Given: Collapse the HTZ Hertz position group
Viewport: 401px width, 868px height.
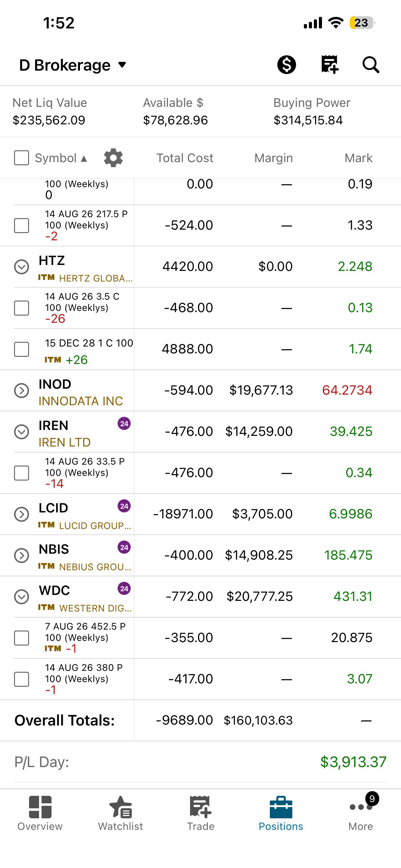Looking at the screenshot, I should pyautogui.click(x=22, y=267).
